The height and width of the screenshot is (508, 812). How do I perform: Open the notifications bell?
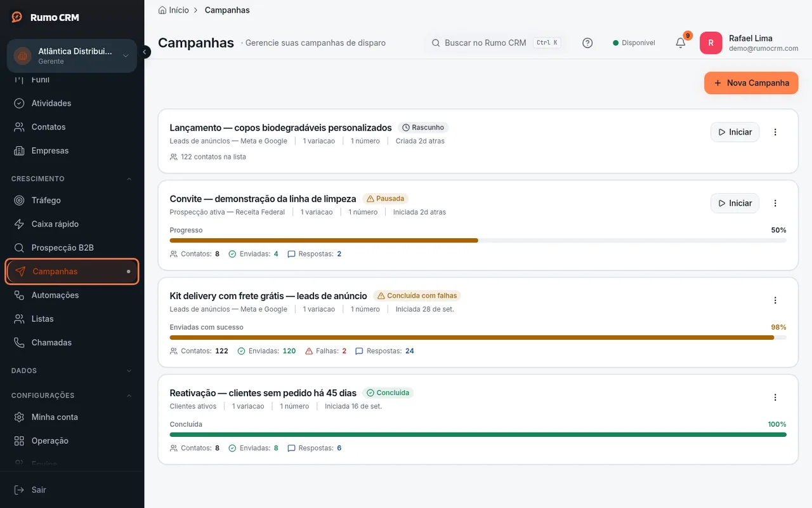pos(681,43)
